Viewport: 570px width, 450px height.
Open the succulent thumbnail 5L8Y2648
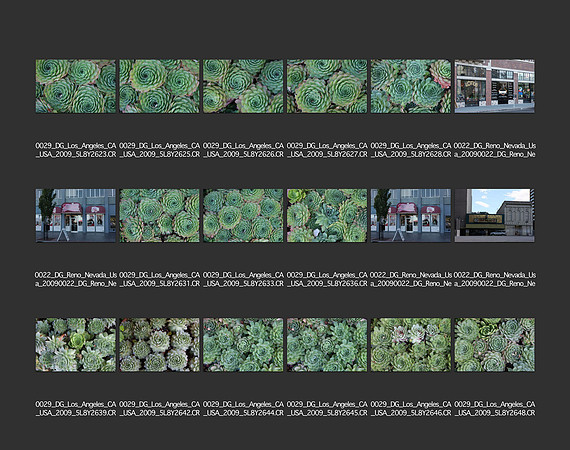click(495, 345)
